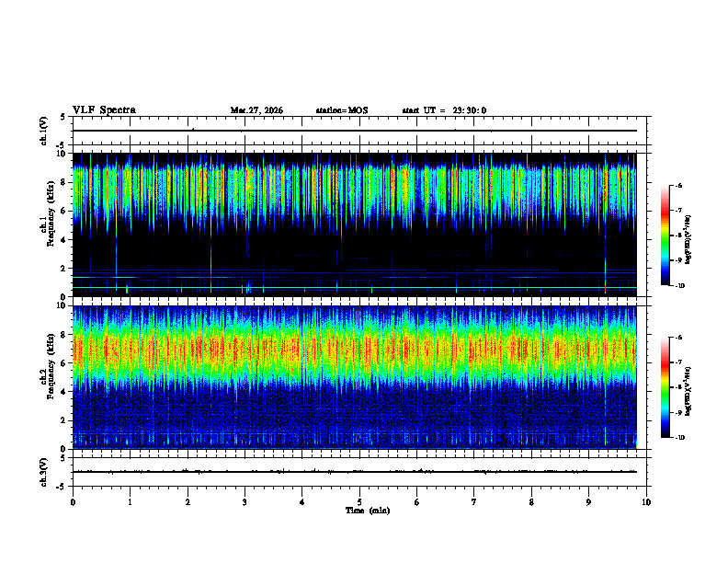Click time axis tick label "2"

[188, 502]
